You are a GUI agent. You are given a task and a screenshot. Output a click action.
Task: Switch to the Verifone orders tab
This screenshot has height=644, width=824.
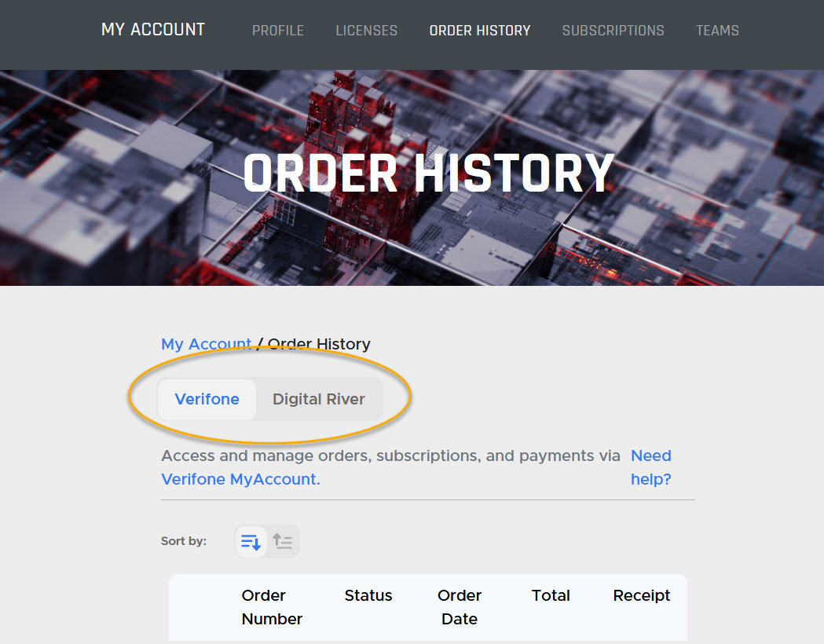(207, 399)
